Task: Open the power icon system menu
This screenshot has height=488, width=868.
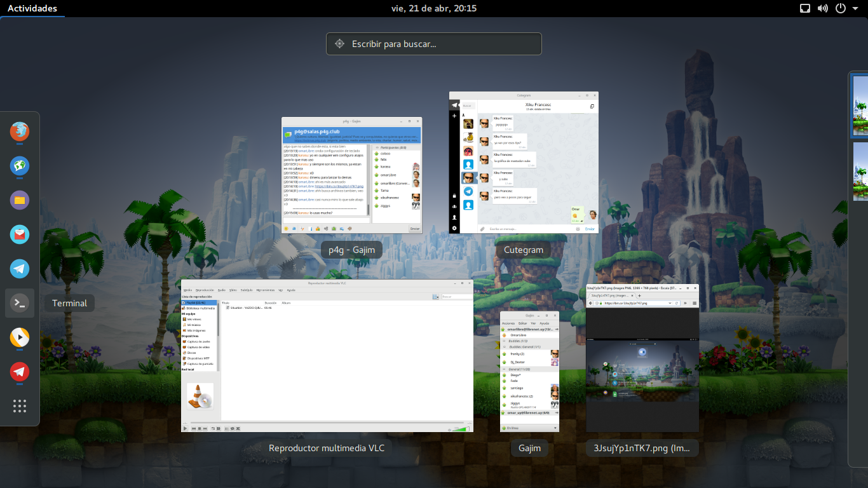Action: 845,8
